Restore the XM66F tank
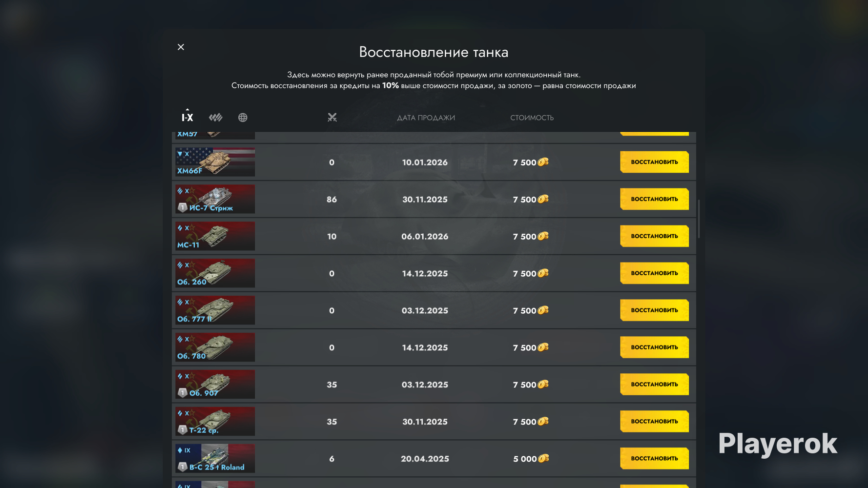Screen dimensions: 868x488 [x=654, y=162]
